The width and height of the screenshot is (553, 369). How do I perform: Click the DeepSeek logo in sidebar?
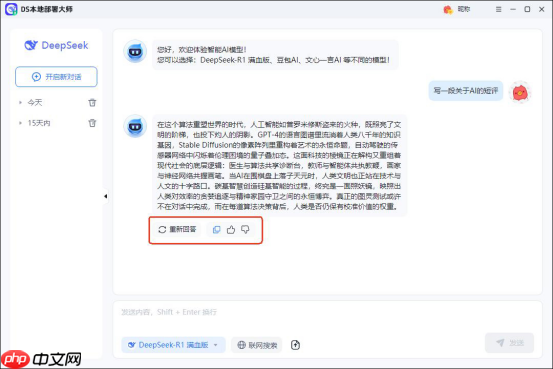pyautogui.click(x=56, y=45)
